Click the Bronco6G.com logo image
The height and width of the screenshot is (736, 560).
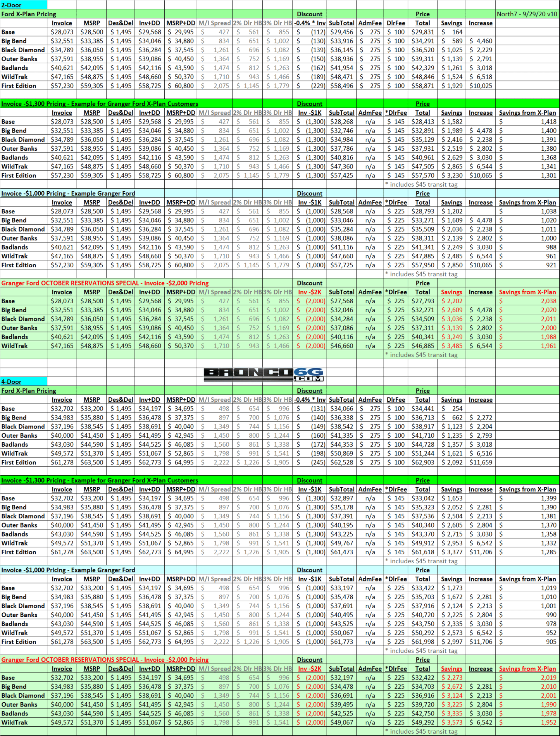tap(264, 374)
